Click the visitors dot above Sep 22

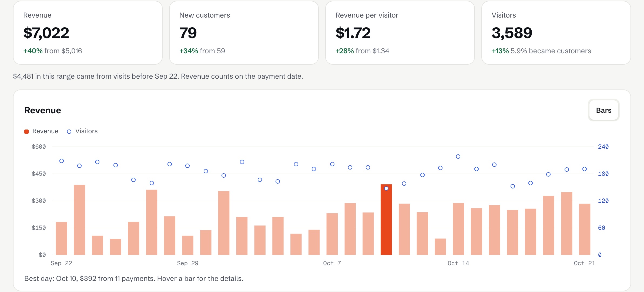[x=62, y=161]
